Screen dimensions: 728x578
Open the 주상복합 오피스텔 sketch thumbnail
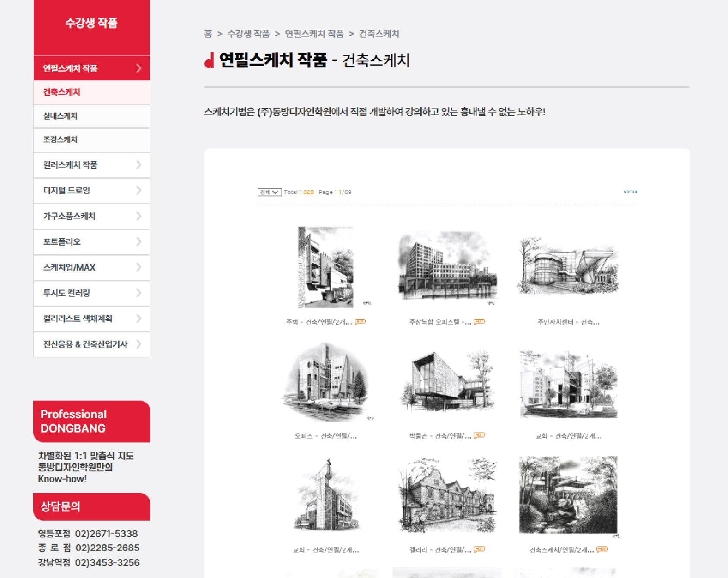(447, 267)
